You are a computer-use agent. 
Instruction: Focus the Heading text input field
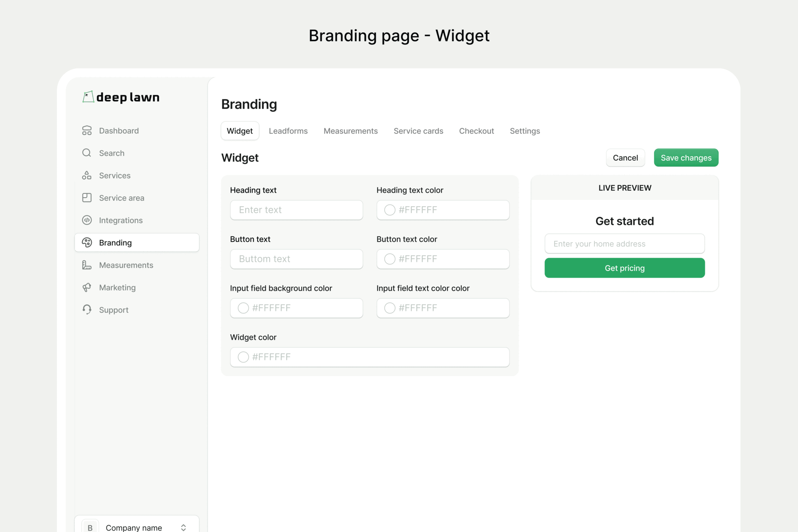(x=296, y=210)
